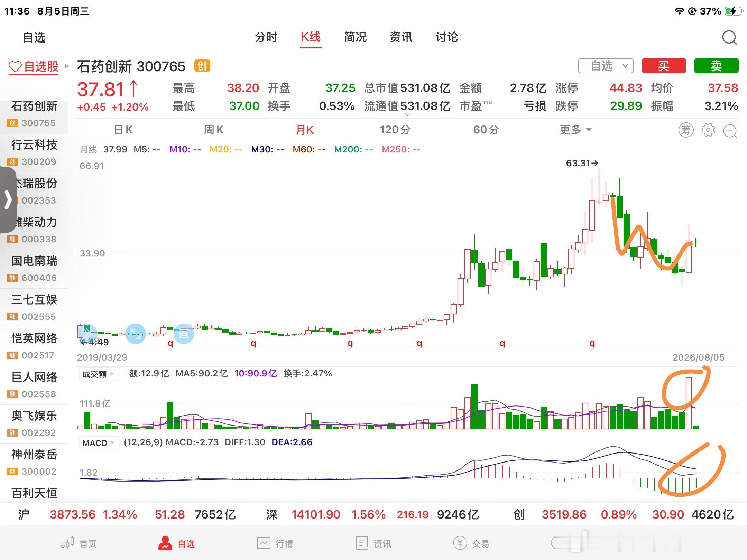Viewport: 747px width, 560px height.
Task: Tap the 跌停 price 29.89
Action: tap(626, 106)
